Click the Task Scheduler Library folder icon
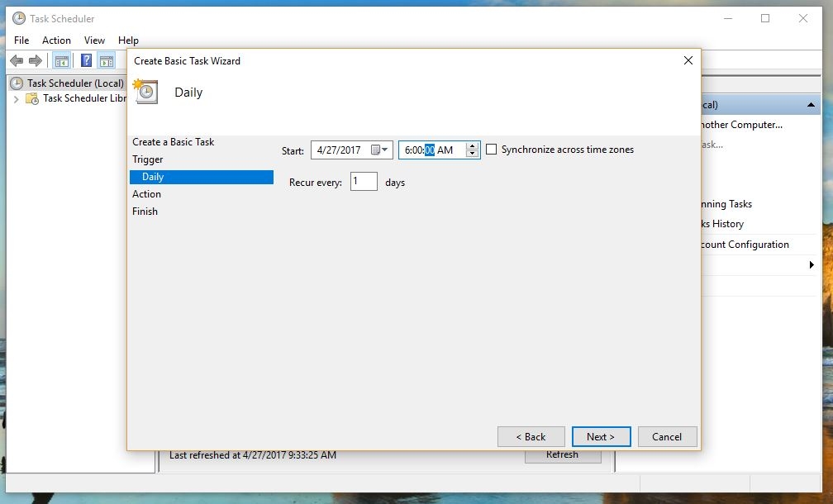This screenshot has height=504, width=833. point(32,99)
